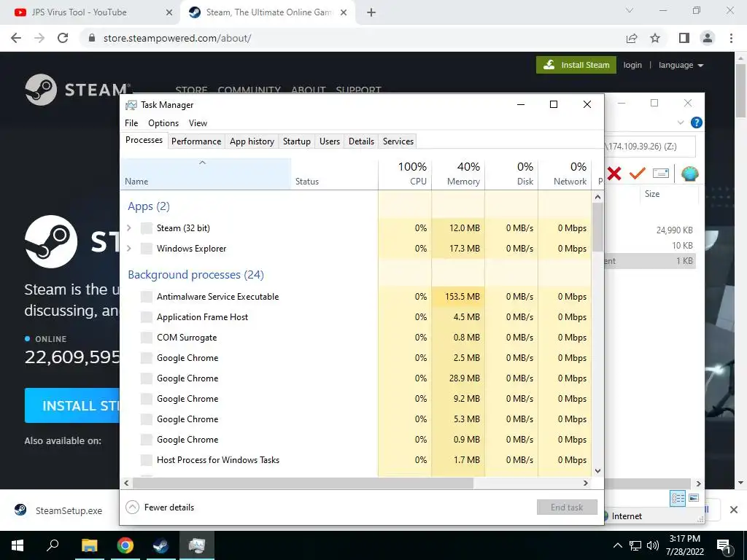Select Google Chrome process using 9.2 MB
The image size is (747, 560).
355,399
